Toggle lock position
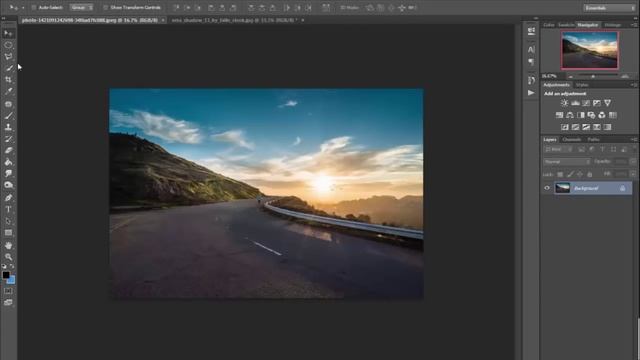 (x=580, y=174)
